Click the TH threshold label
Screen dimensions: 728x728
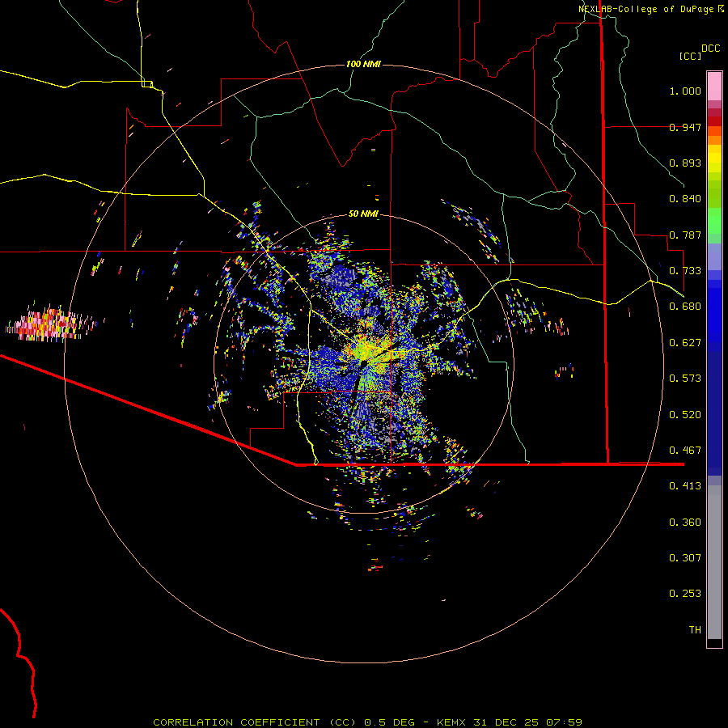click(695, 630)
